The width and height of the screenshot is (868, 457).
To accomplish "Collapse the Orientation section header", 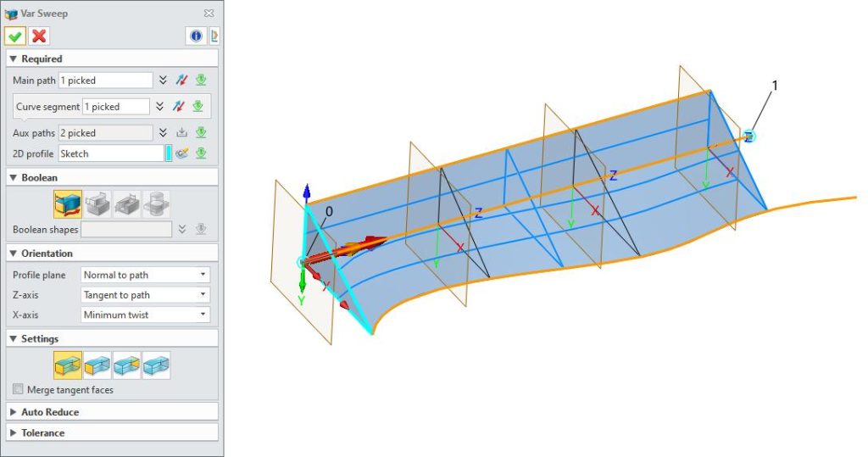I will (x=47, y=254).
